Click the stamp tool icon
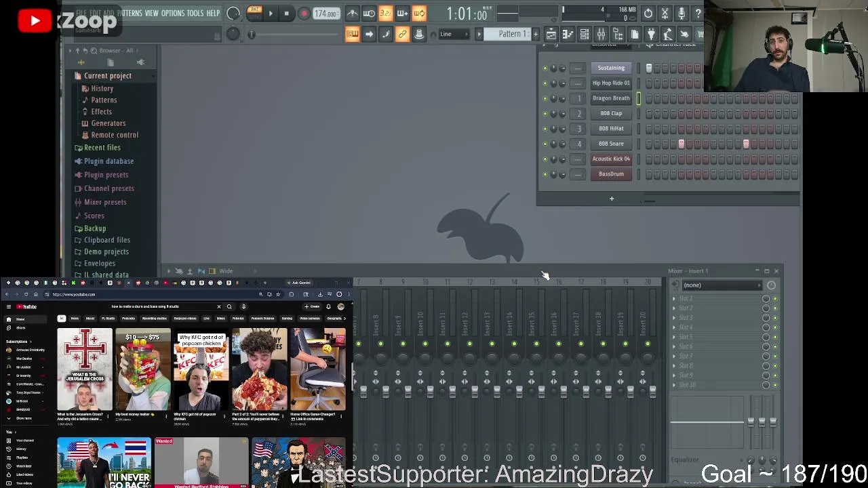Image resolution: width=868 pixels, height=488 pixels. tap(419, 34)
